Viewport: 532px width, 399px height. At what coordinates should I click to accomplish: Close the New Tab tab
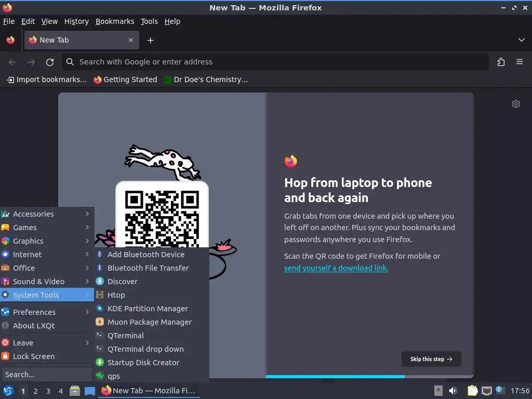(x=131, y=40)
